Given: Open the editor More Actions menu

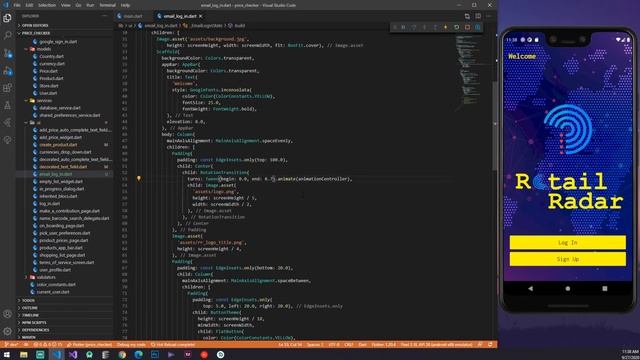Looking at the screenshot, I should click(x=489, y=16).
